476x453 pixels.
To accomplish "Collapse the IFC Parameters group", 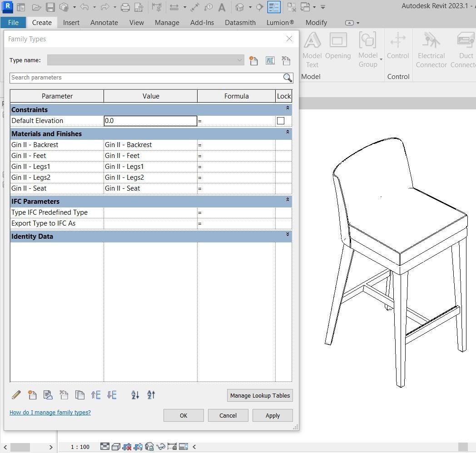I will (288, 200).
